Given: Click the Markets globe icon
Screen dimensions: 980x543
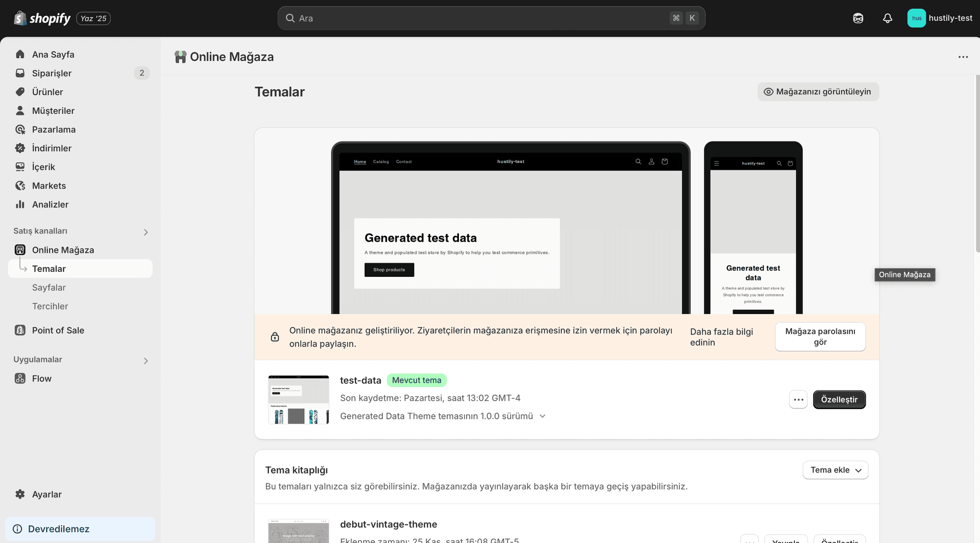Looking at the screenshot, I should tap(20, 185).
